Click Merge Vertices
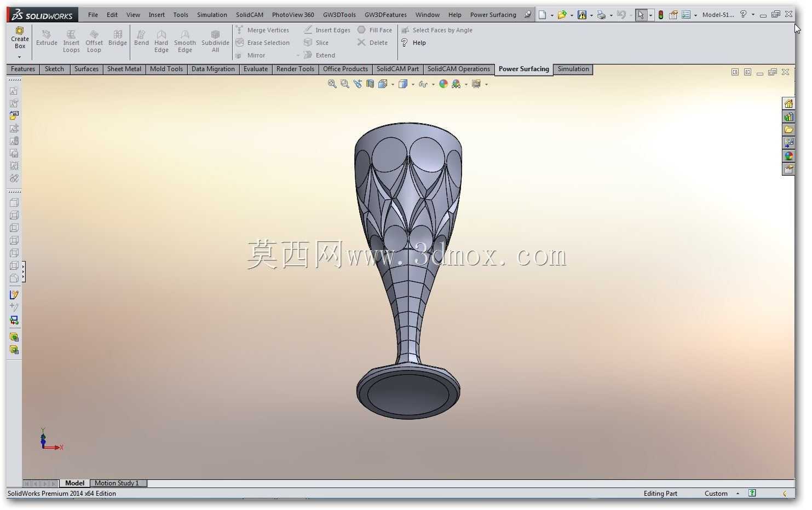The image size is (812, 510). click(262, 30)
